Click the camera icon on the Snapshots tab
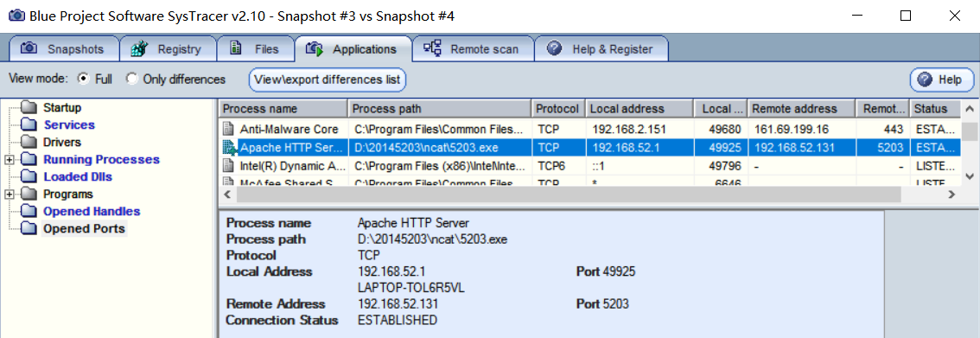Screen dimensions: 980x338 tap(29, 48)
